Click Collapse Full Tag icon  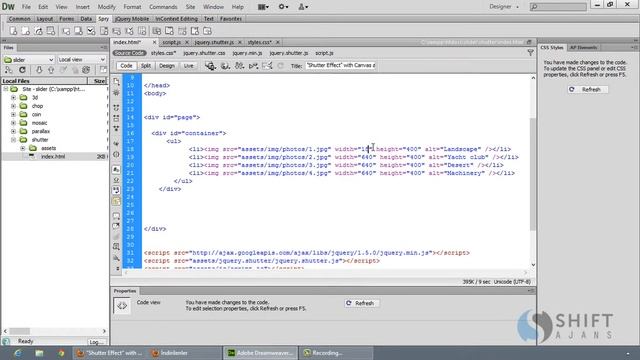click(116, 108)
